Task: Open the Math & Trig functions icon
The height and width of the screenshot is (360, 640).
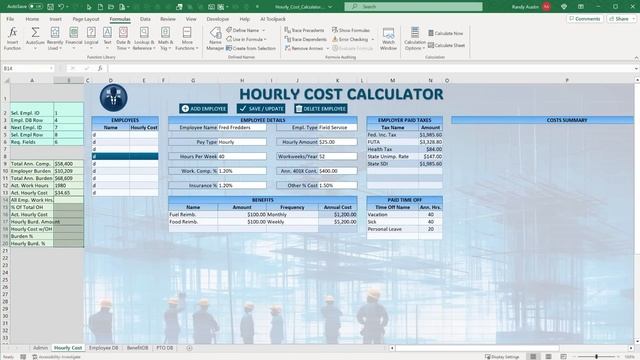Action: tap(165, 39)
